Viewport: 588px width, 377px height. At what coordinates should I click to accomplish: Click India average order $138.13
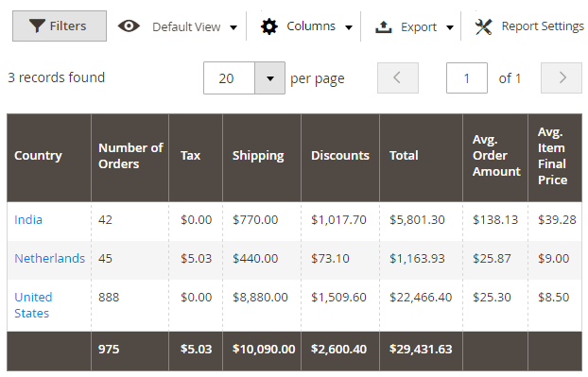pyautogui.click(x=495, y=219)
